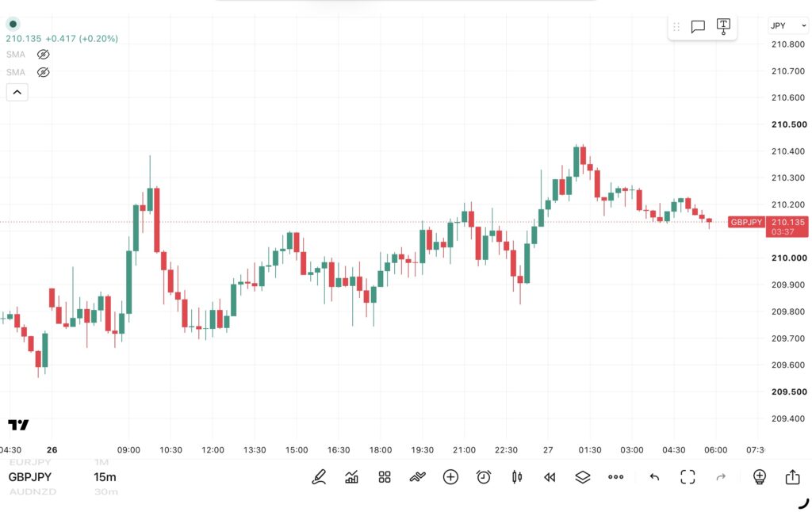Share the chart with the export icon
Viewport: 812px width, 512px height.
(792, 477)
